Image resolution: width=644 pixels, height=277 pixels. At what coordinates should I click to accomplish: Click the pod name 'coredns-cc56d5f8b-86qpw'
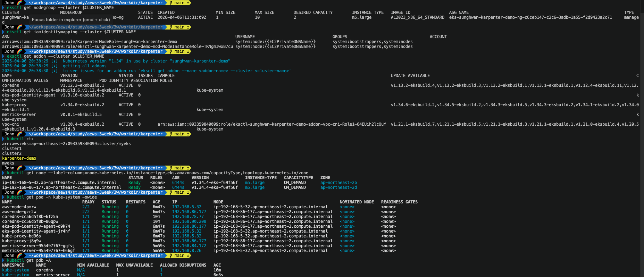click(30, 221)
